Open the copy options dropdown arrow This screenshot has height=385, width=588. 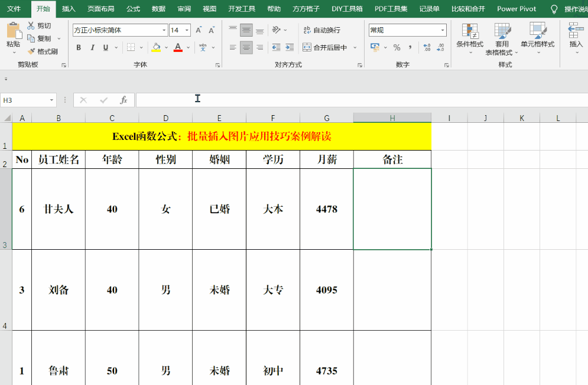(x=59, y=38)
